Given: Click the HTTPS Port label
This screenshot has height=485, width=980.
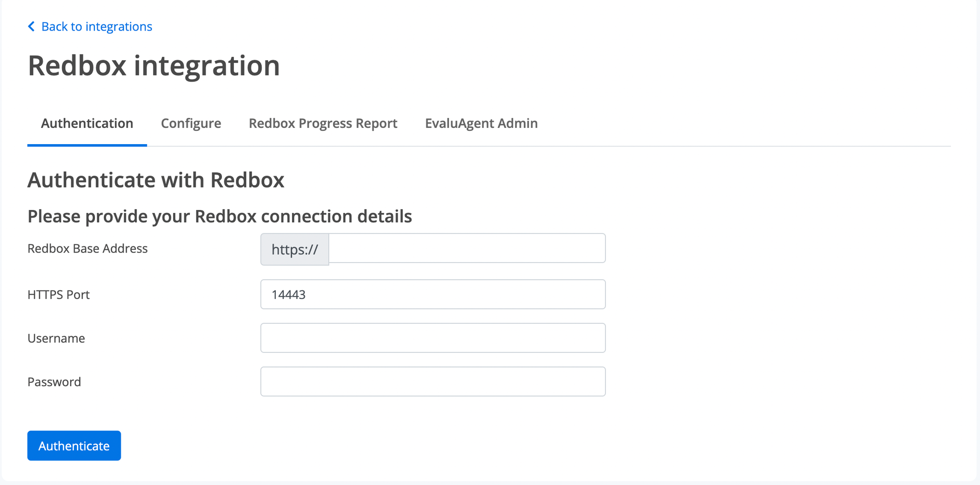Looking at the screenshot, I should pos(58,295).
